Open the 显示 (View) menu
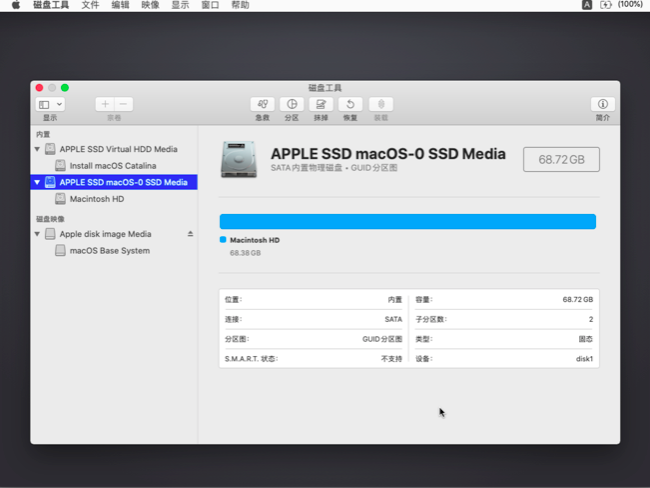 tap(180, 5)
